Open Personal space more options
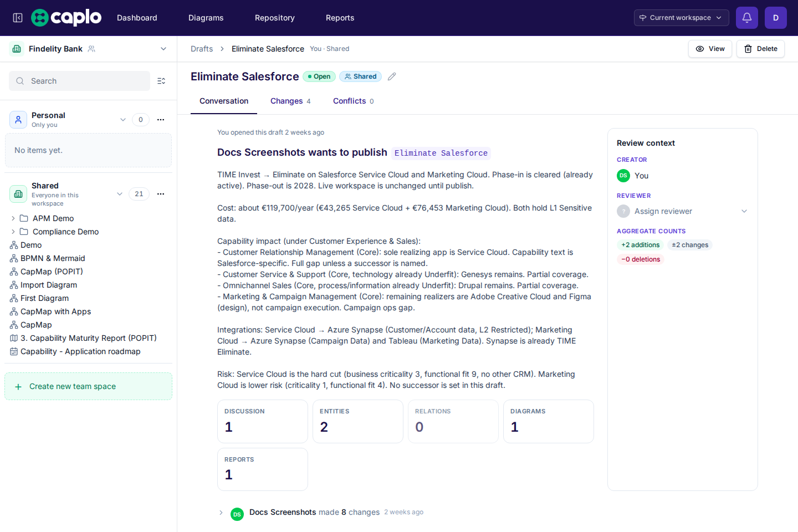This screenshot has width=798, height=532. pyautogui.click(x=161, y=120)
